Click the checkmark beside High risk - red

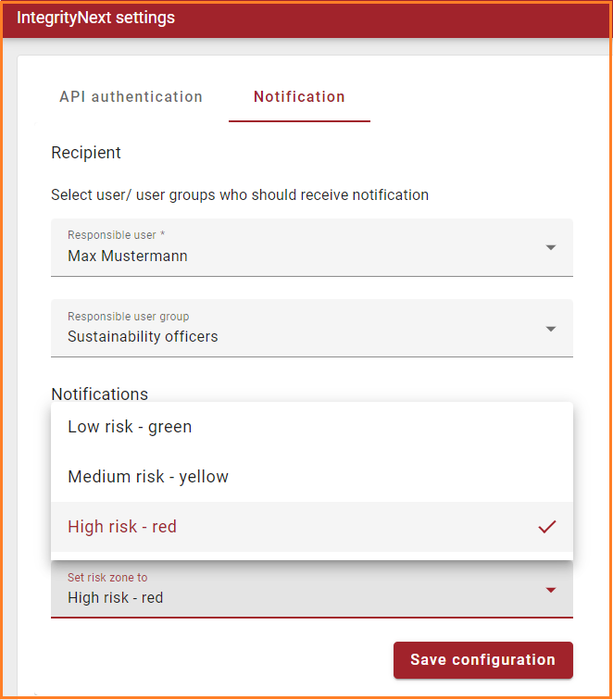[x=546, y=527]
